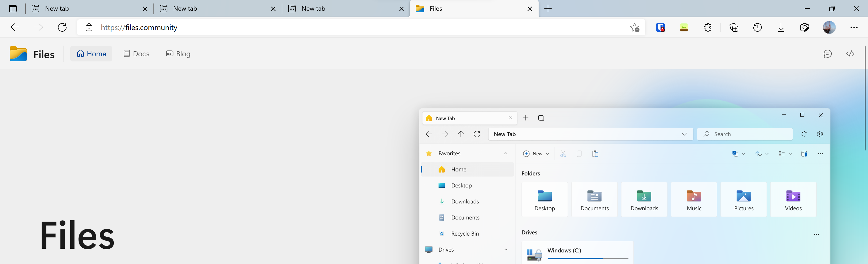Toggle the preview pane in Files
This screenshot has height=264, width=868.
coord(804,154)
